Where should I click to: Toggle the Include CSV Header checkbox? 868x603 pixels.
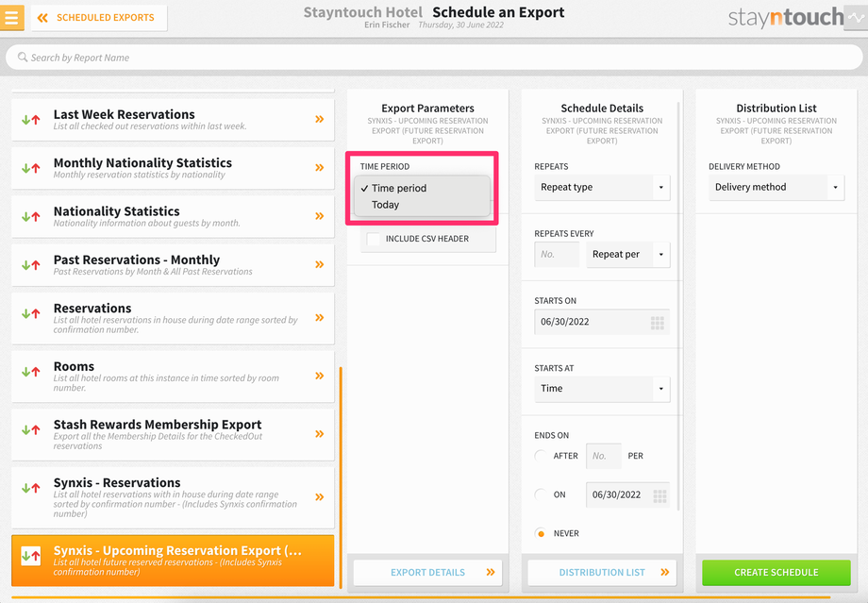(374, 239)
